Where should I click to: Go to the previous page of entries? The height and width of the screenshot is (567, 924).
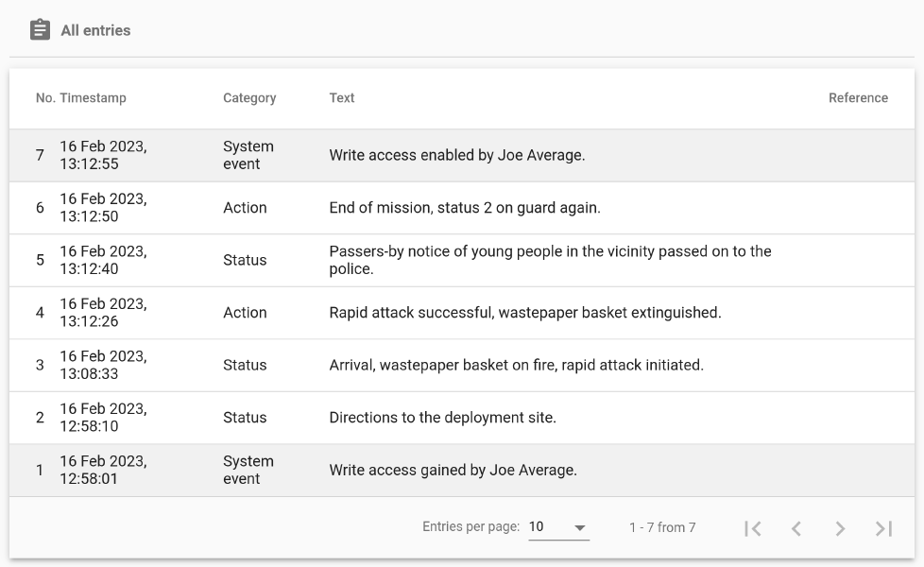(796, 528)
